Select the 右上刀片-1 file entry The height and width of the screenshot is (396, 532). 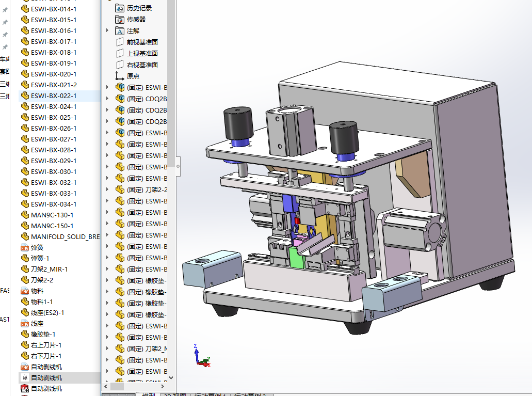(46, 345)
